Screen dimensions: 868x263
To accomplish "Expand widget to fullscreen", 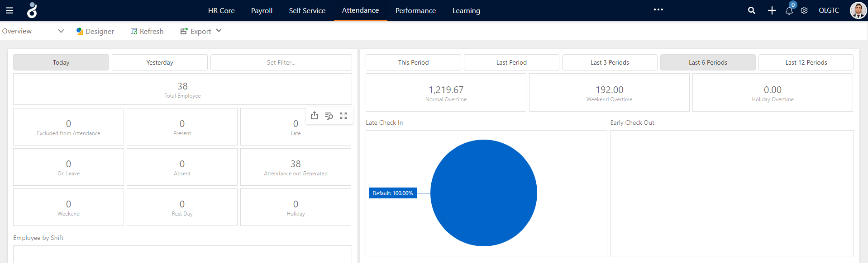I will pyautogui.click(x=343, y=116).
